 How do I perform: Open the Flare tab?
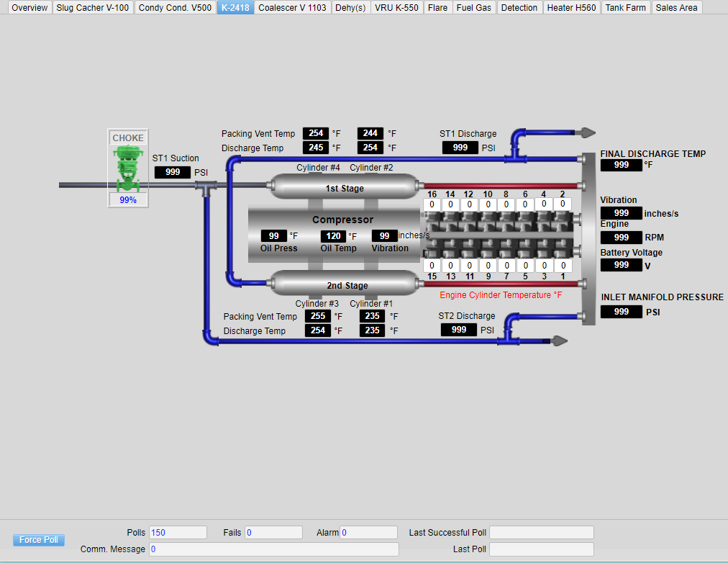pyautogui.click(x=438, y=7)
